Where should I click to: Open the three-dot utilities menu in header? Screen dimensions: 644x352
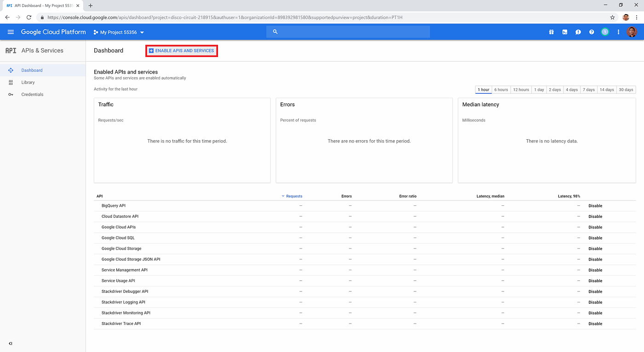pyautogui.click(x=618, y=32)
